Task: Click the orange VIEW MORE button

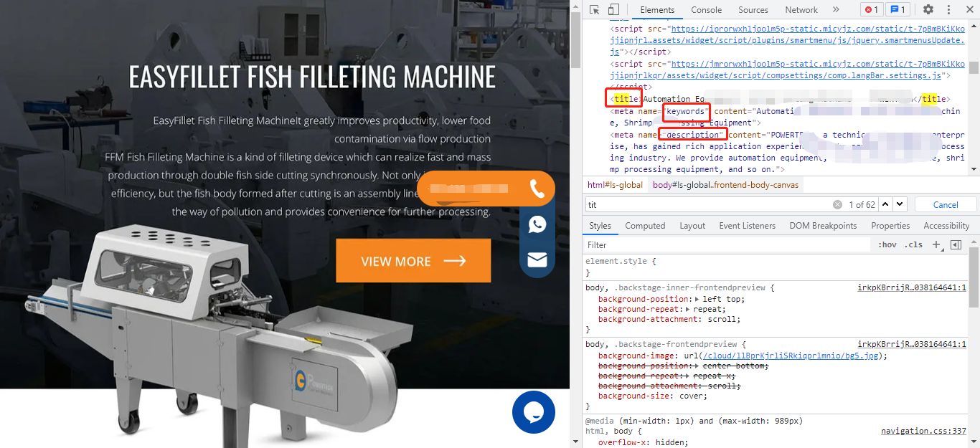Action: coord(413,261)
